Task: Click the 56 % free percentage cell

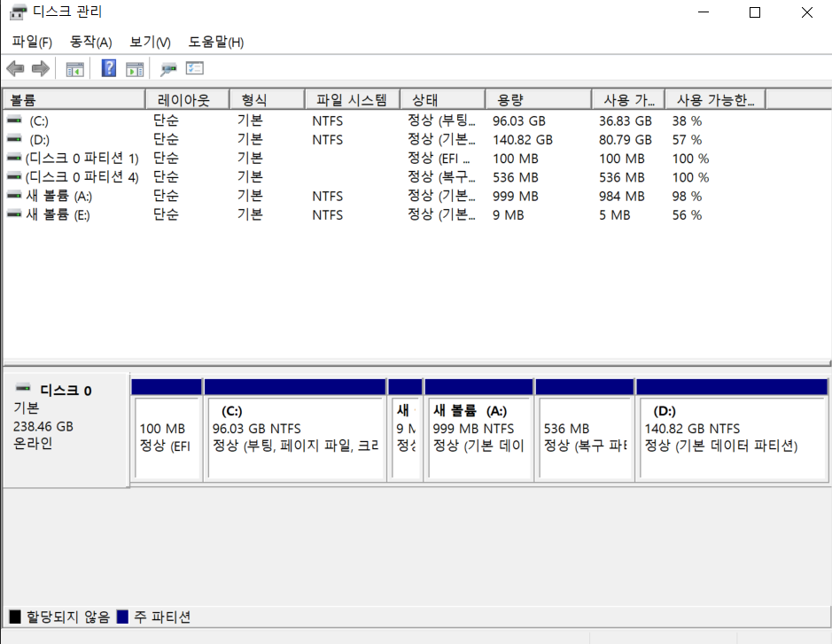Action: 687,215
